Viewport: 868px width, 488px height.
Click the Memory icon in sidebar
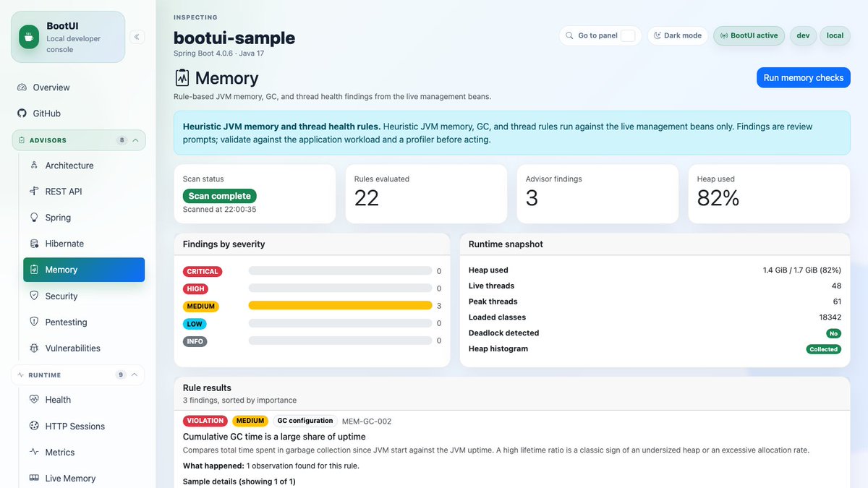pyautogui.click(x=34, y=270)
